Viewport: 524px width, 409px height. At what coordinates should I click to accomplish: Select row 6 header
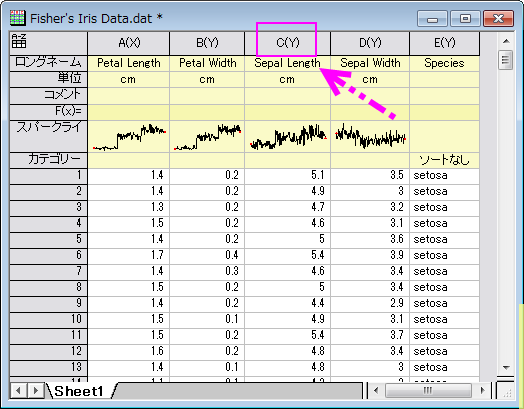coord(48,256)
